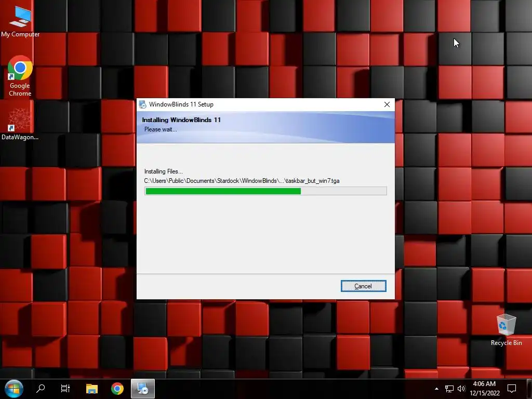This screenshot has height=399, width=532.
Task: Open network status tray icon
Action: click(x=449, y=389)
